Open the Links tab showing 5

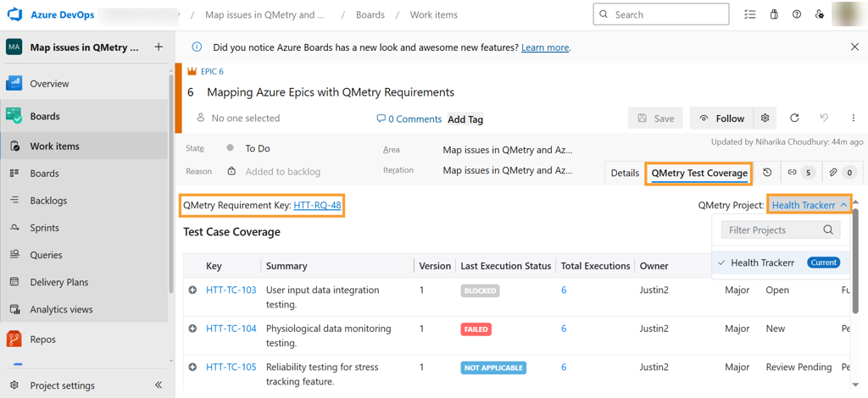pyautogui.click(x=801, y=173)
